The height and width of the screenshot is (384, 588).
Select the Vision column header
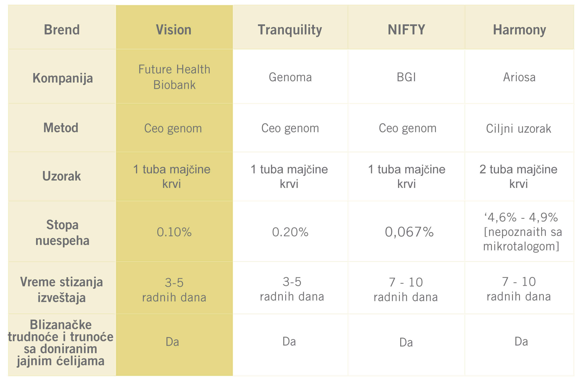pos(174,30)
